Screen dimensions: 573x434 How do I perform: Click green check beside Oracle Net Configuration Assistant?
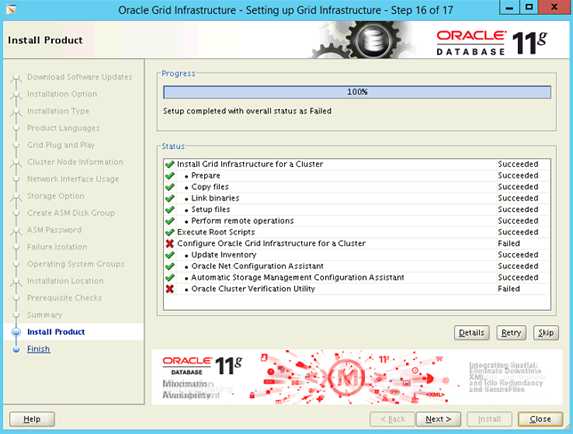(170, 266)
